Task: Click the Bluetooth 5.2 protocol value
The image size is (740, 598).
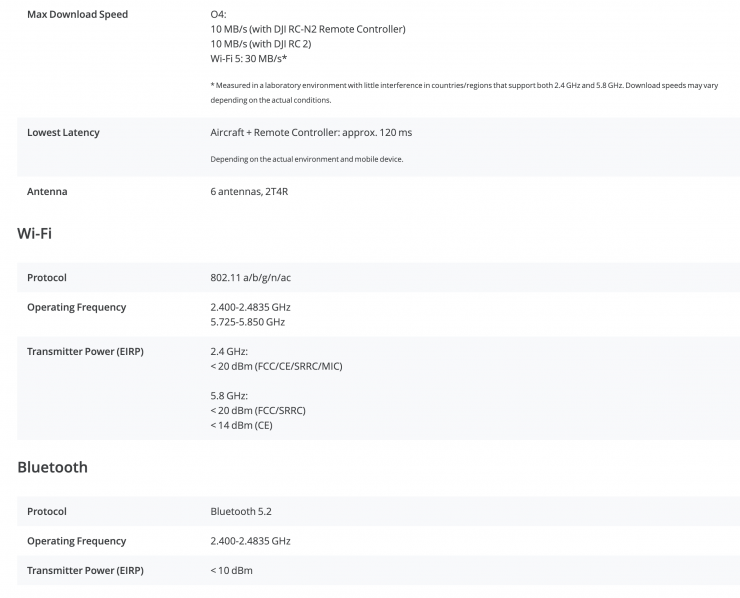Action: click(x=241, y=511)
